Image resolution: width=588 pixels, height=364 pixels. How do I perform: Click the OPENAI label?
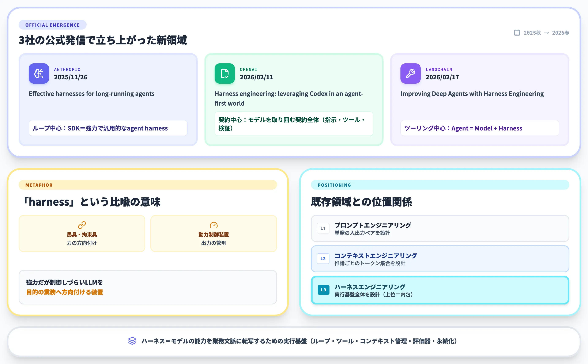(x=249, y=69)
